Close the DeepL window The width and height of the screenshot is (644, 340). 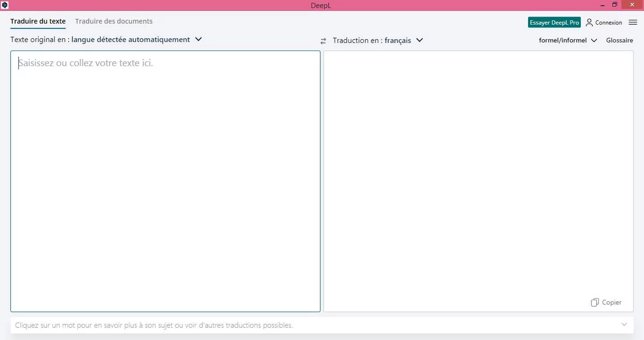click(632, 4)
